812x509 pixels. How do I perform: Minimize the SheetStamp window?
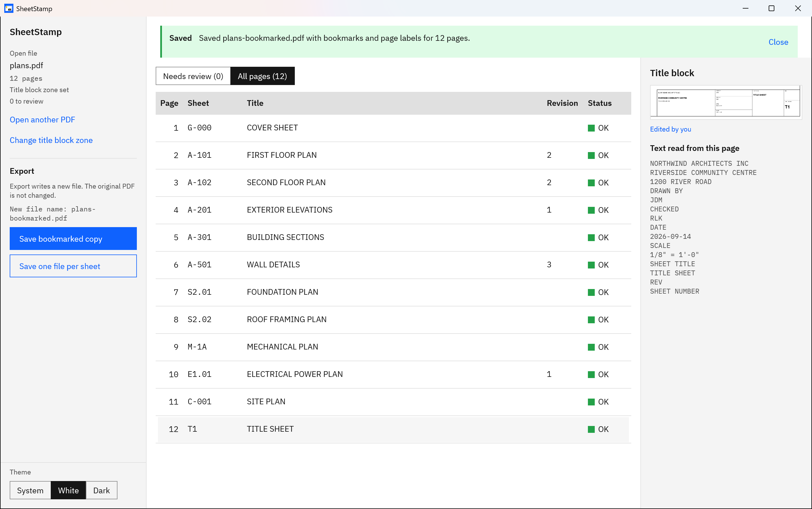pos(745,8)
